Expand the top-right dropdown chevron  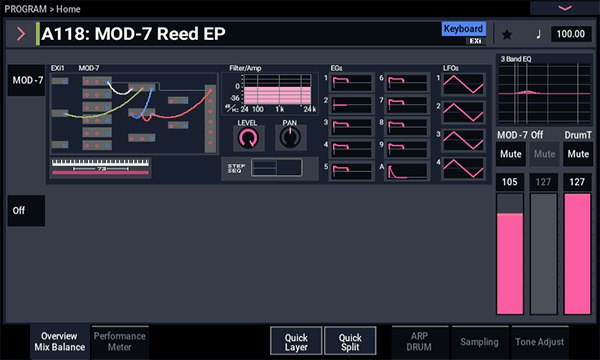(x=565, y=8)
